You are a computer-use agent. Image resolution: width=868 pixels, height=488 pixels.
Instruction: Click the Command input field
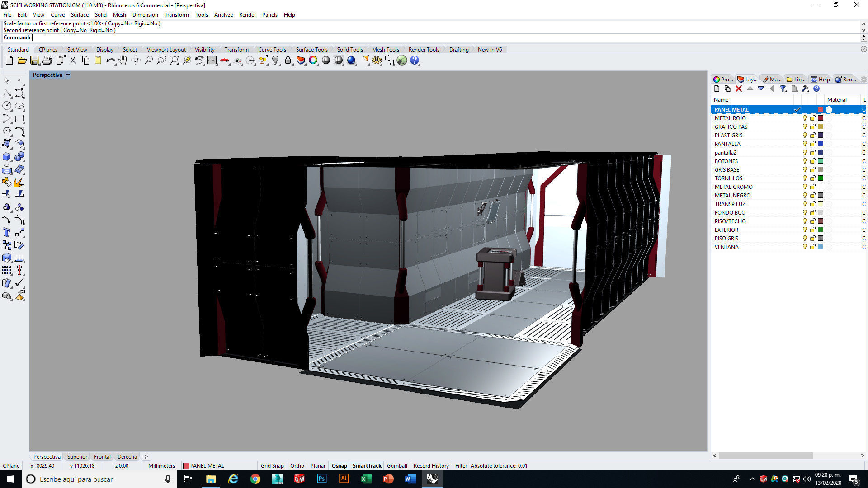[x=445, y=38]
